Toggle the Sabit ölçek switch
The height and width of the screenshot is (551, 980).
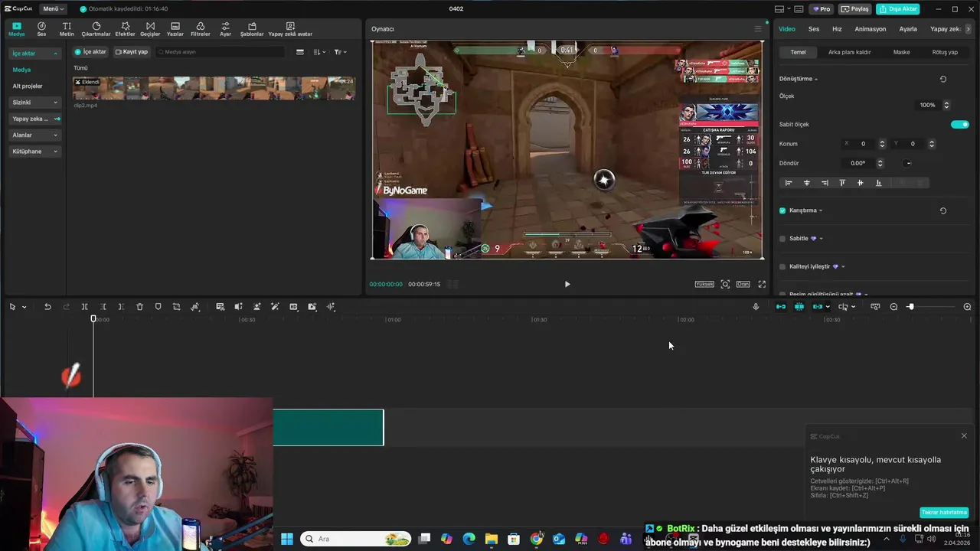(959, 124)
